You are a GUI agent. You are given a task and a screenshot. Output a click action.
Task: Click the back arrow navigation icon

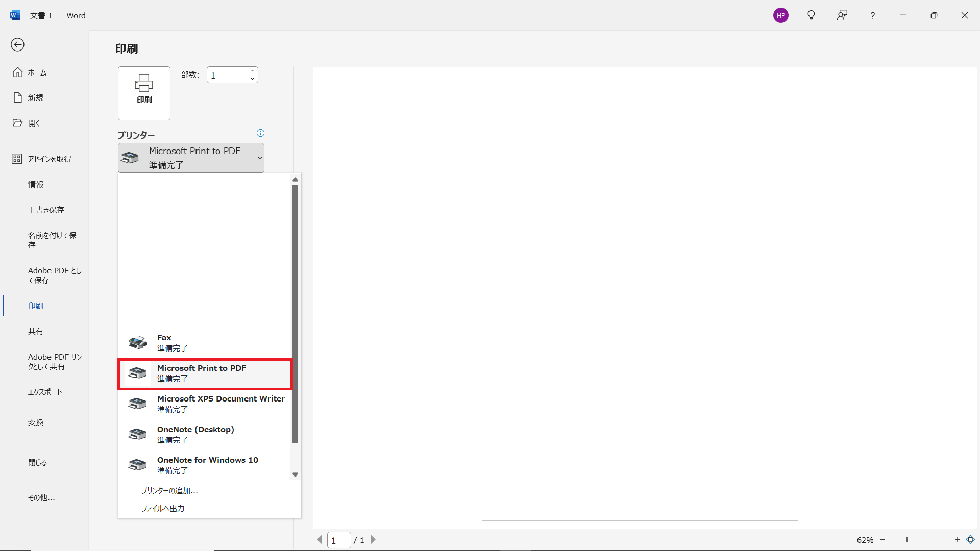click(x=17, y=44)
